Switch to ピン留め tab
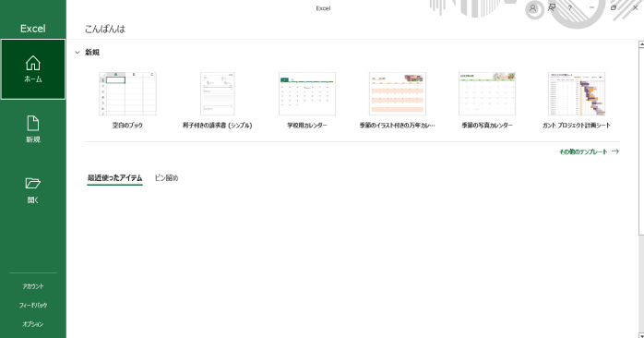This screenshot has height=338, width=644. (166, 178)
